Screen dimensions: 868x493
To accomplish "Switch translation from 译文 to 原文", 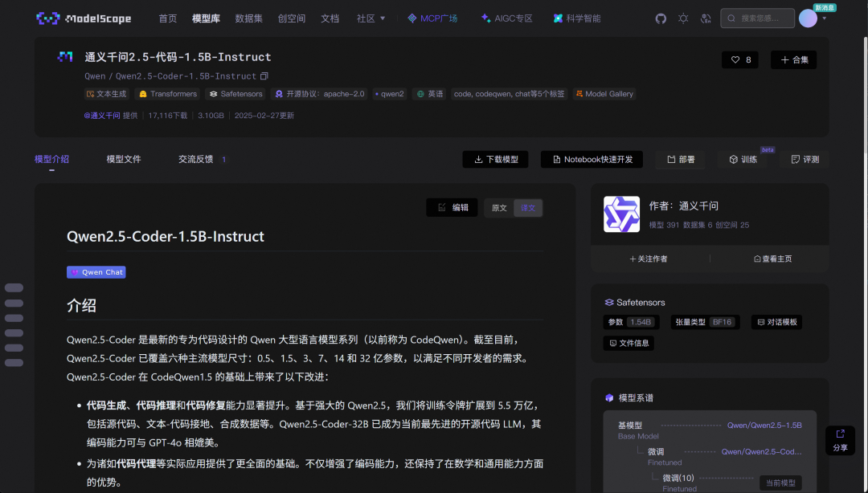I will click(498, 207).
